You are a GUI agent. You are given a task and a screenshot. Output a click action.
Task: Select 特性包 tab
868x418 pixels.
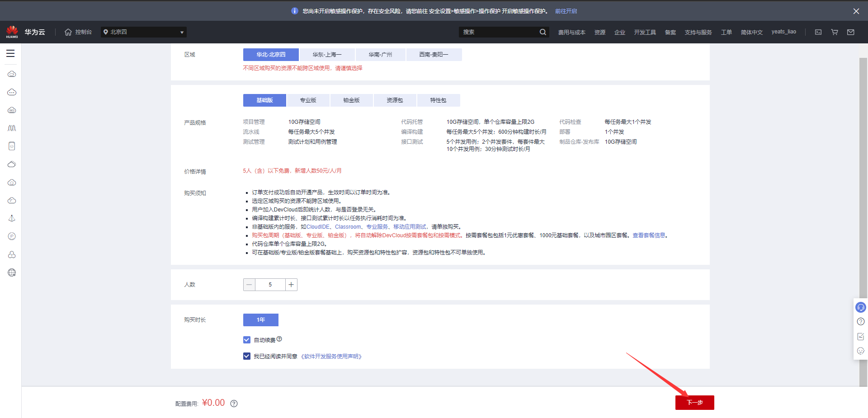[439, 100]
